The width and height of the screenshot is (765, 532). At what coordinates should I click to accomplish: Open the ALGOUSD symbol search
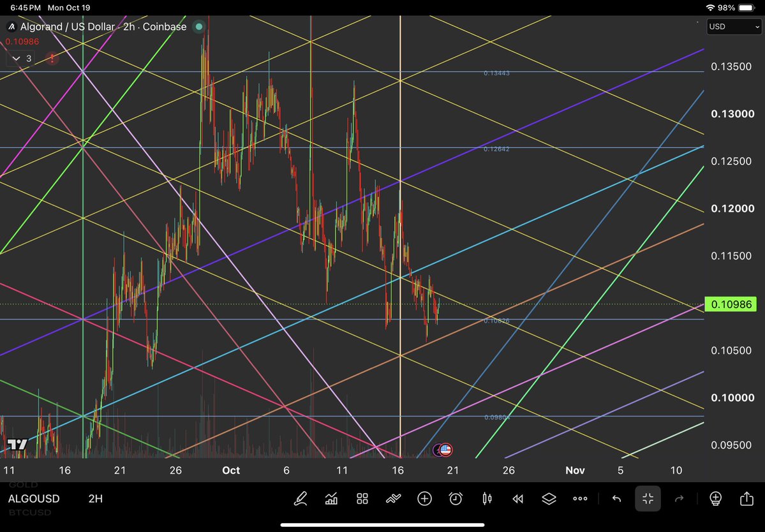click(34, 498)
